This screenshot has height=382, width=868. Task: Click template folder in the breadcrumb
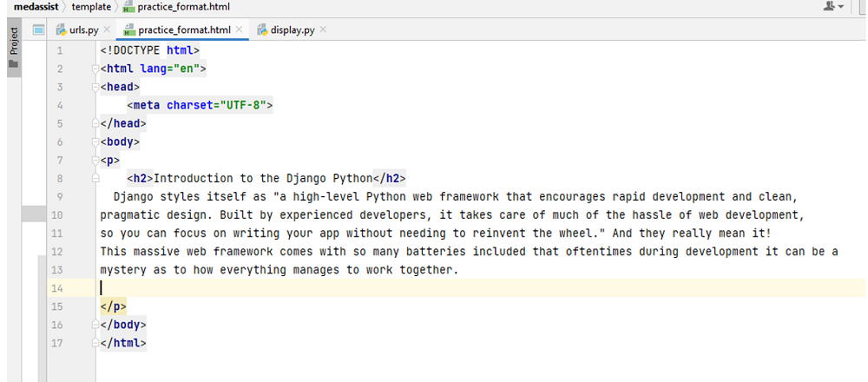91,7
